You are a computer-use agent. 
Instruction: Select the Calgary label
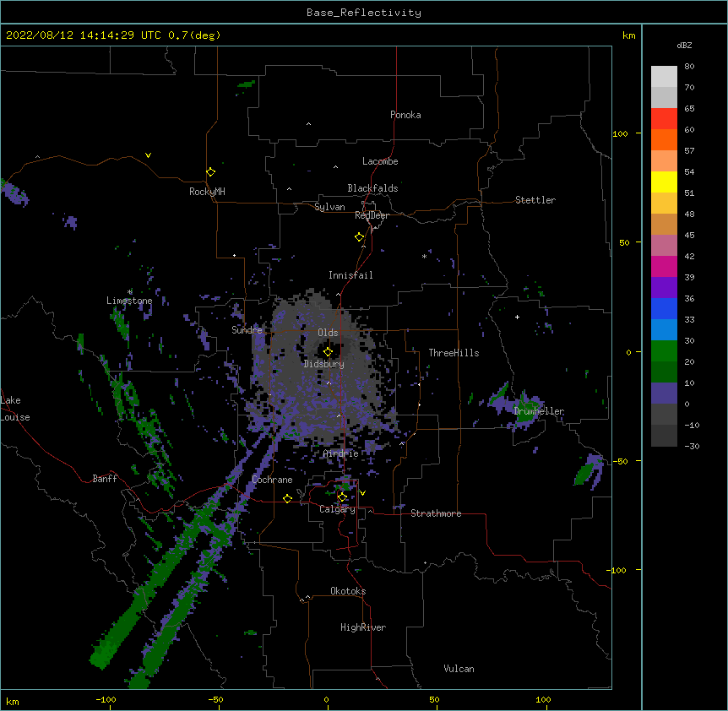[337, 509]
